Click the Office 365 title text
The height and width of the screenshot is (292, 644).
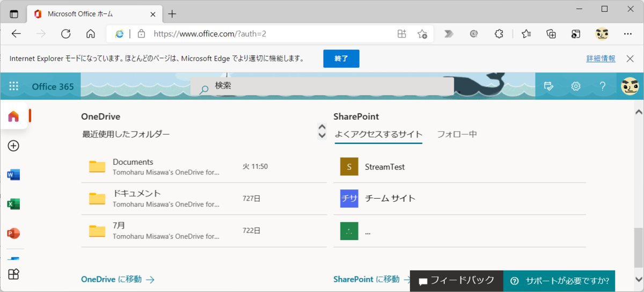click(53, 86)
